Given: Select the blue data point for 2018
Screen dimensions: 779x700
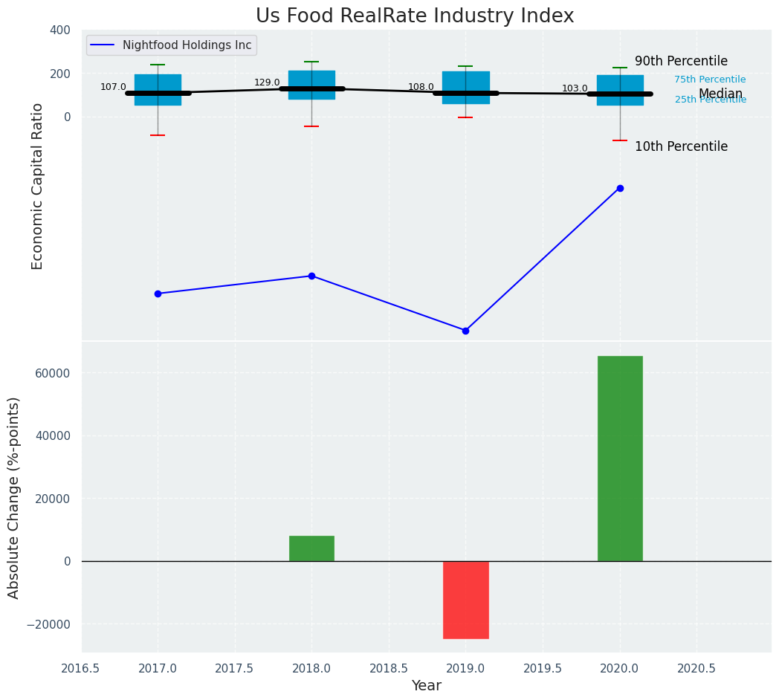Looking at the screenshot, I should point(311,276).
